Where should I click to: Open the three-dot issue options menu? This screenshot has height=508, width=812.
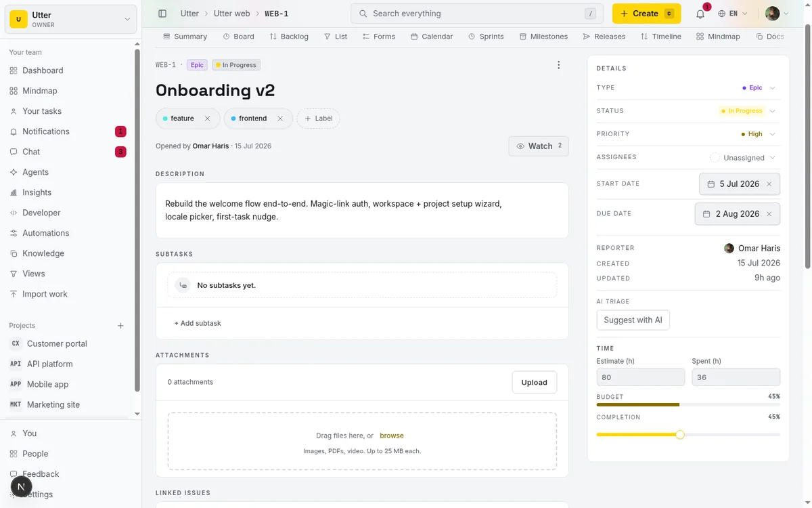click(558, 65)
